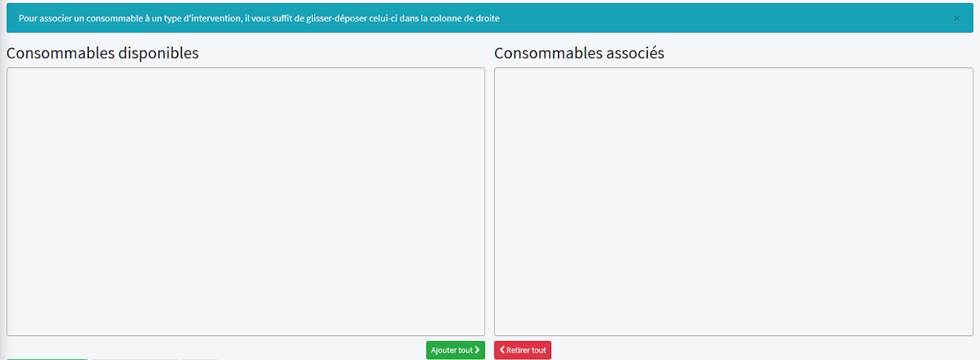Click inside the Consommables associés list box
This screenshot has width=980, height=360.
click(733, 201)
